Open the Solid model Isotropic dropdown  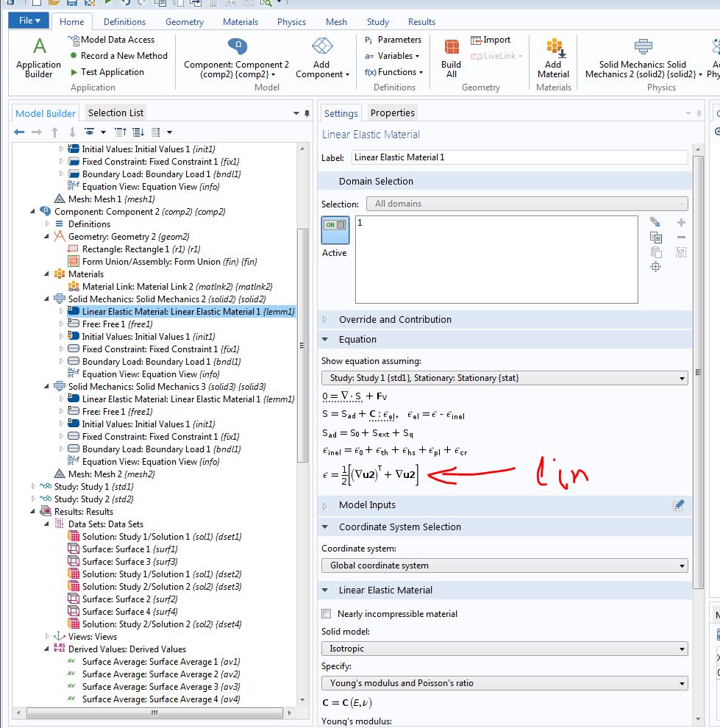[x=504, y=649]
